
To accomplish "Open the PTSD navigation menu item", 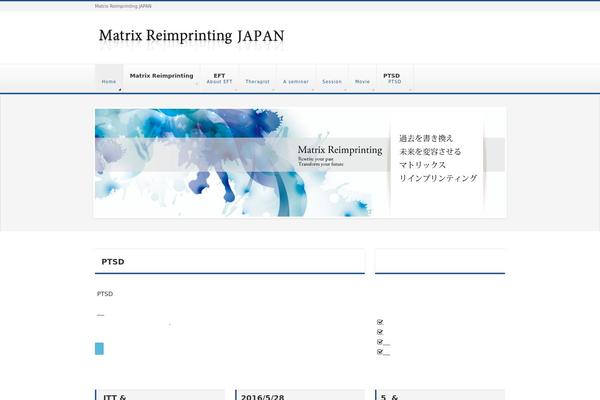I will coord(395,78).
